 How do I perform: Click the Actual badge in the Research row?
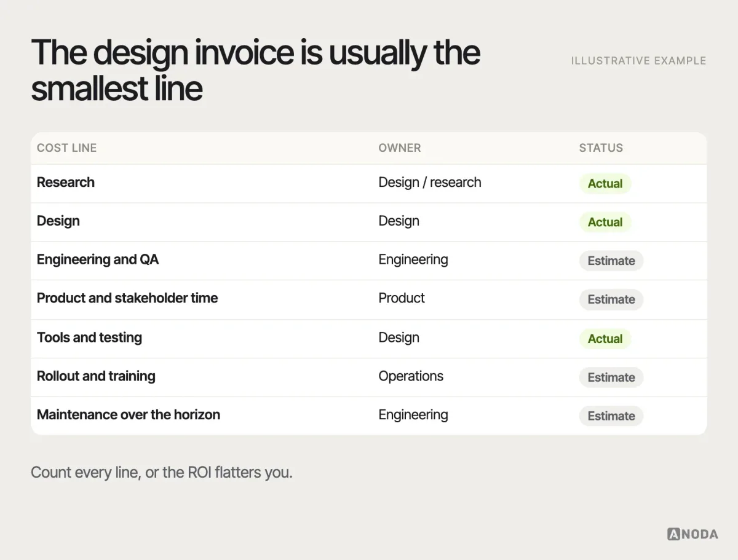(x=605, y=183)
